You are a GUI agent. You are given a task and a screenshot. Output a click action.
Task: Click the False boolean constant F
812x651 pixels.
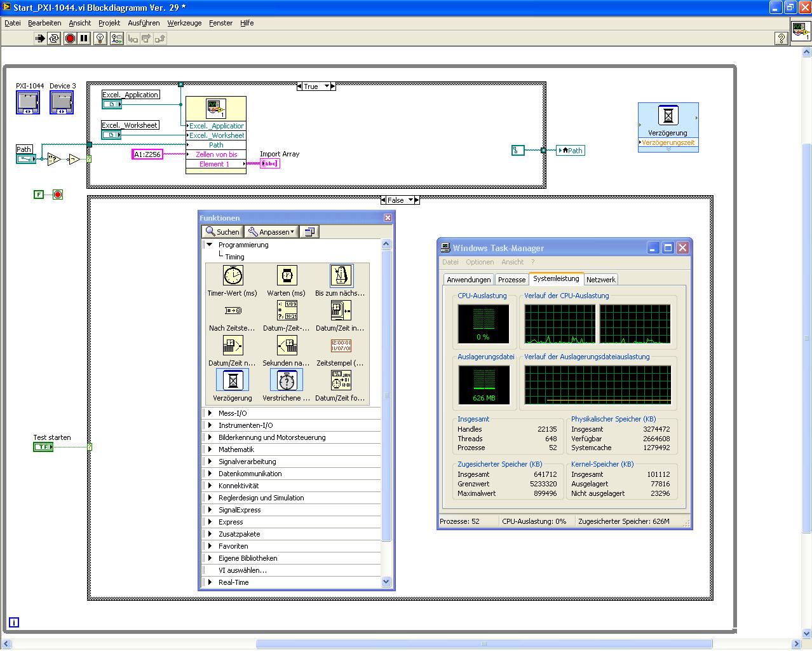click(39, 195)
